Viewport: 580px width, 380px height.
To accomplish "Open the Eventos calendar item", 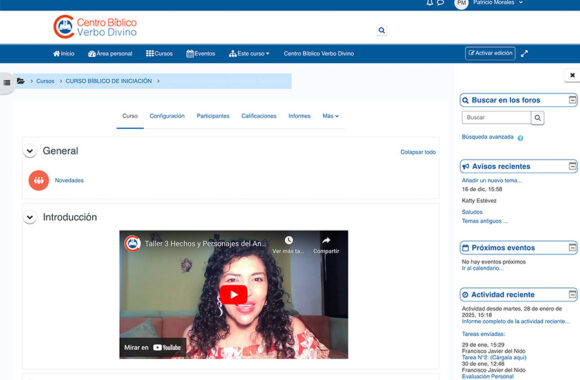I will pos(200,54).
